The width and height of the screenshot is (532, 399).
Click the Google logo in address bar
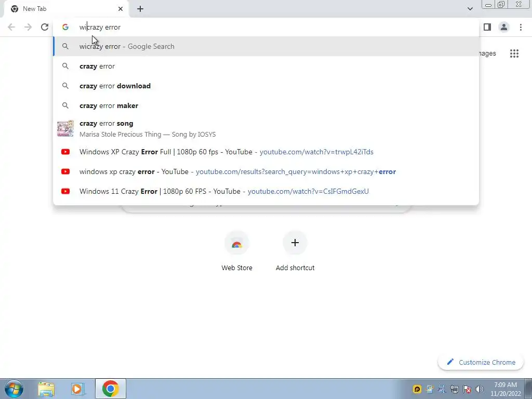coord(65,27)
